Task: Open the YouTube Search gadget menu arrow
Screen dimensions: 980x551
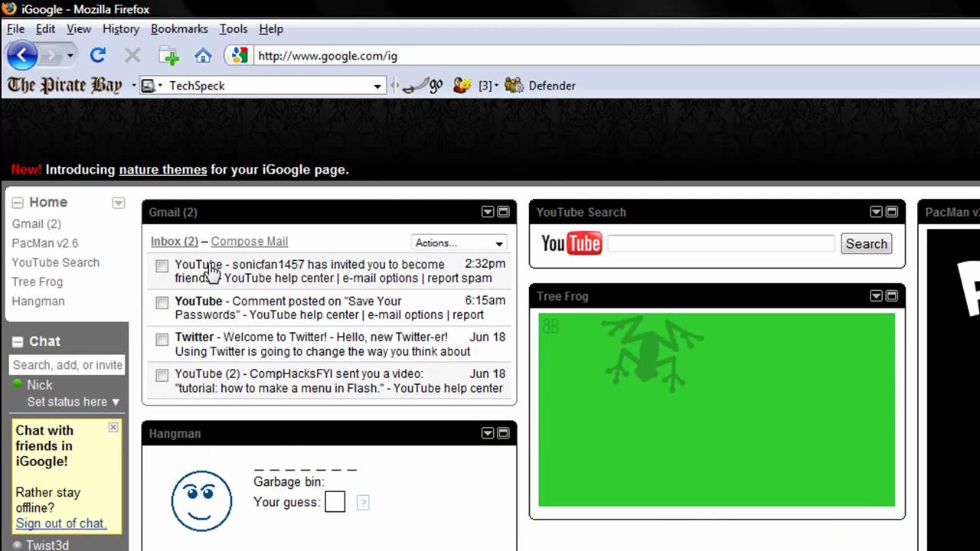Action: [x=876, y=212]
